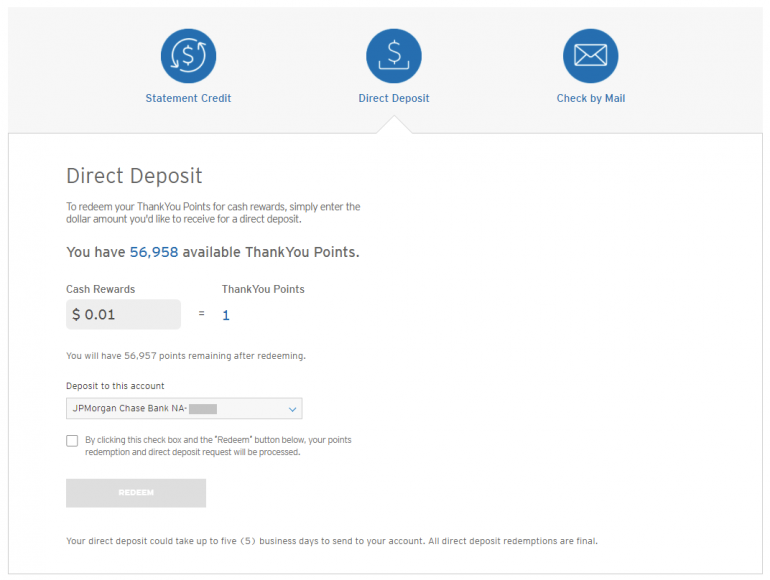Viewport: 770px width, 580px height.
Task: Click the points remaining after redeeming text
Action: [x=186, y=355]
